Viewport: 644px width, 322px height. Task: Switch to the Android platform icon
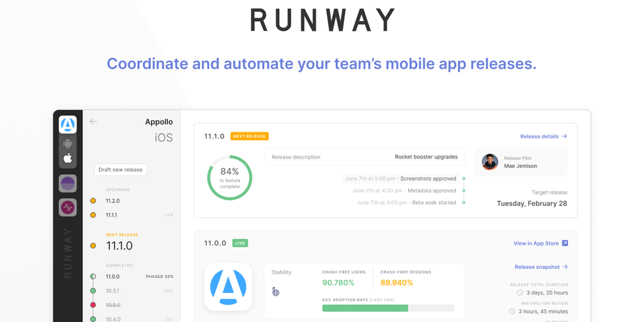[68, 144]
